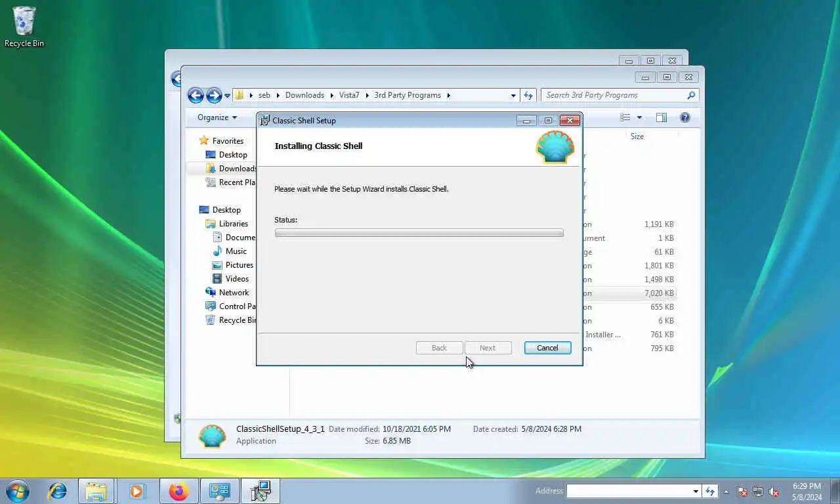Click the Classic Shell Setup title bar icon
Screen dimensions: 840x504
click(x=265, y=121)
